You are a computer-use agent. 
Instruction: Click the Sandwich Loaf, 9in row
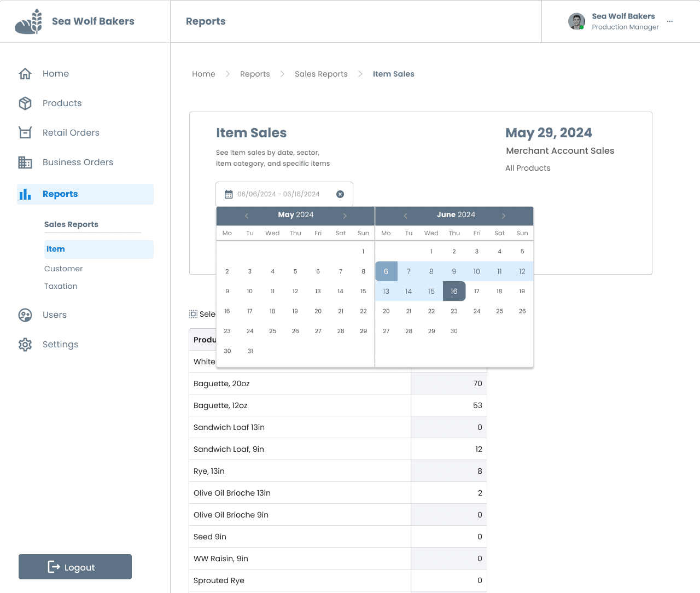(338, 449)
